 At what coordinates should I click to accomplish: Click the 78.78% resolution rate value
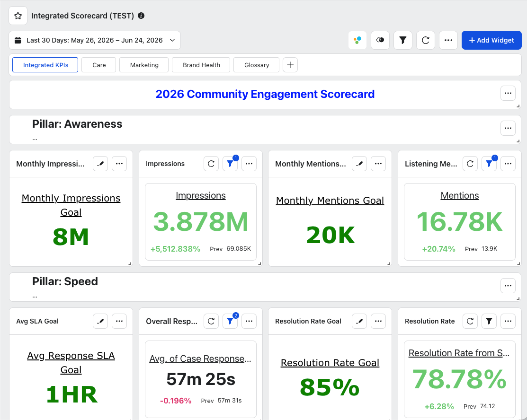click(459, 379)
